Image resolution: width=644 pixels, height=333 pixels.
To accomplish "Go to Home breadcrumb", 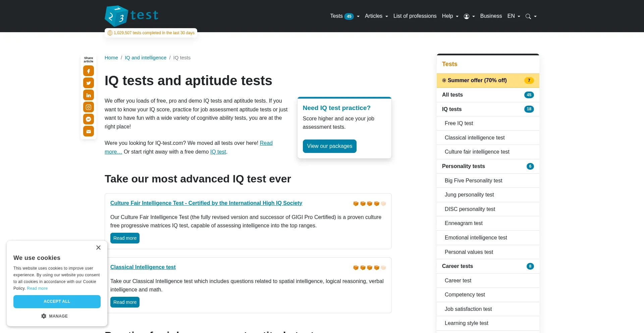I will click(x=111, y=58).
